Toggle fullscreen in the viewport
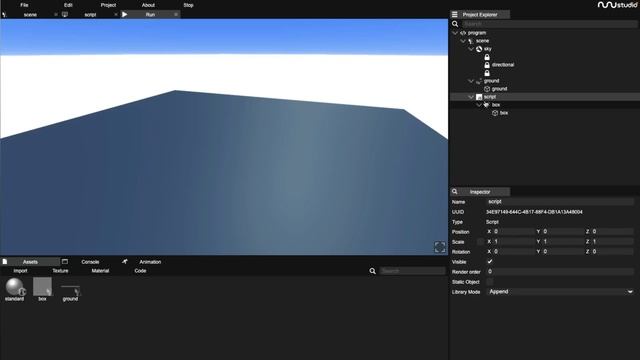The width and height of the screenshot is (640, 360). (440, 247)
